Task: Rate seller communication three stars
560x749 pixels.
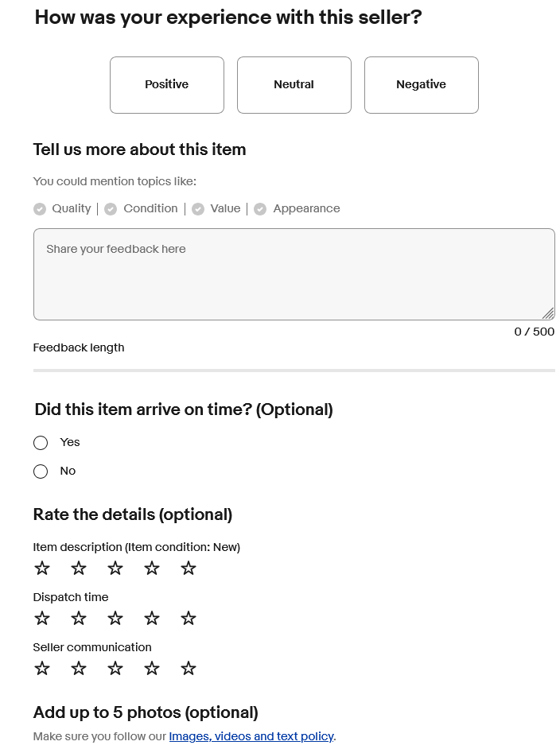Action: pyautogui.click(x=115, y=669)
